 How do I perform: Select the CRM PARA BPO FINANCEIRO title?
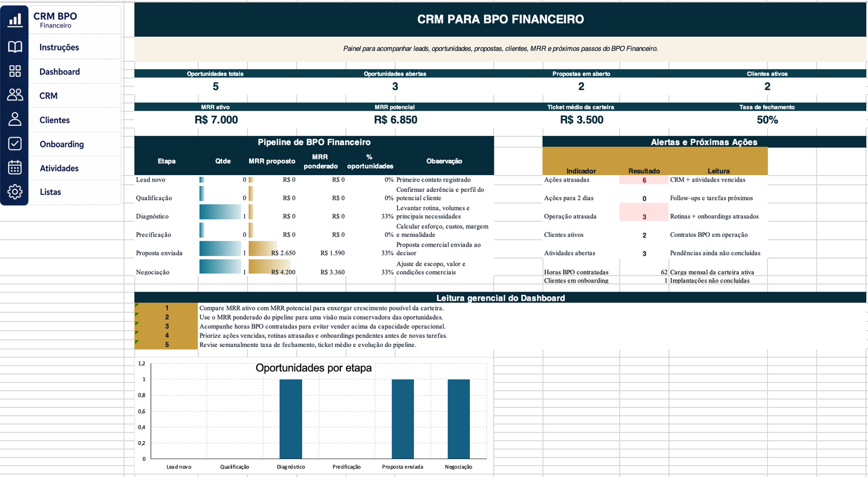pyautogui.click(x=500, y=20)
